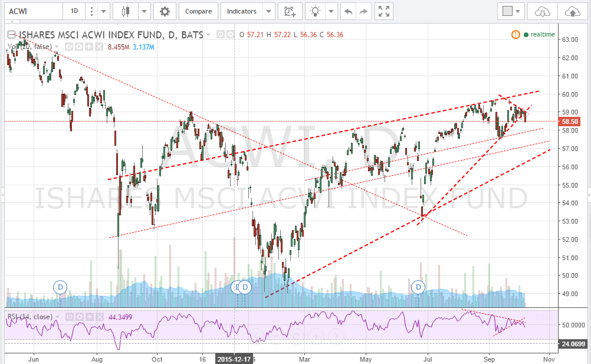Click the plus icon next to Vol
Screen dimensions: 591x364
tap(88, 47)
